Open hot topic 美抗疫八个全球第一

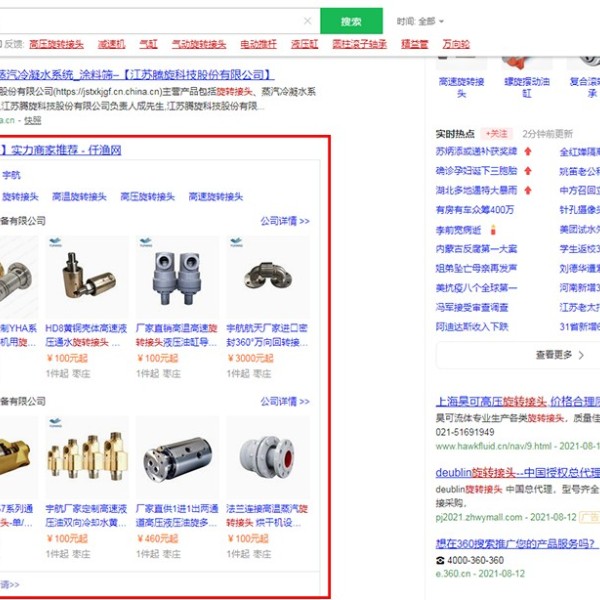coord(476,288)
